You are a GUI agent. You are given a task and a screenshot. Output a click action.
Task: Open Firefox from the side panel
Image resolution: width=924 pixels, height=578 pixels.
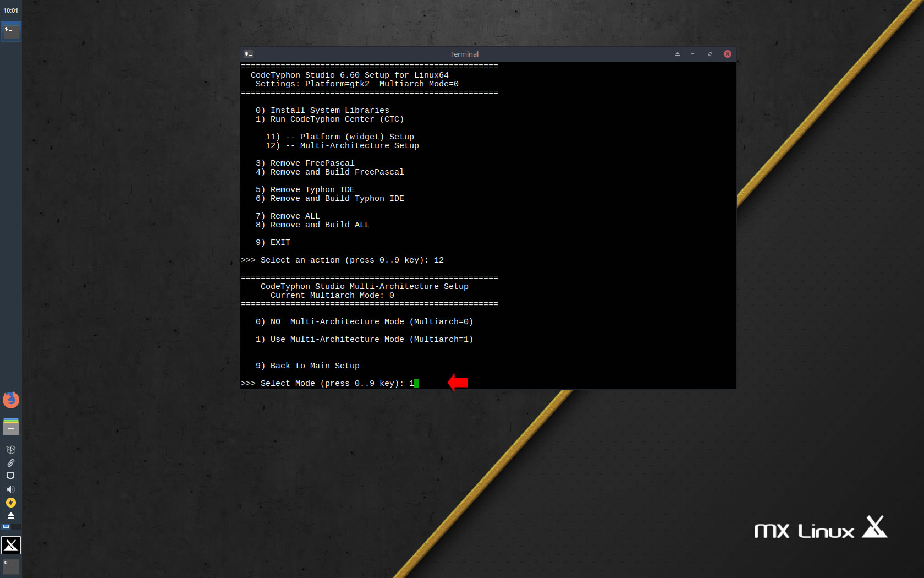click(11, 400)
